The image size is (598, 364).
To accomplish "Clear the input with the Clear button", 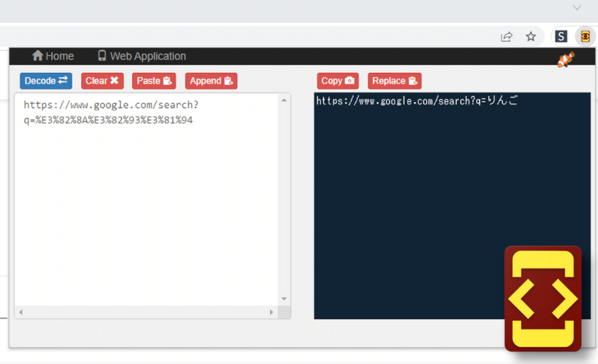I will pos(102,81).
